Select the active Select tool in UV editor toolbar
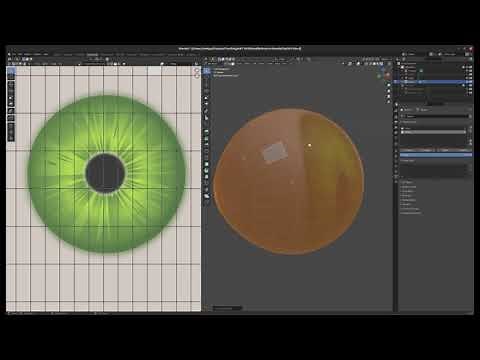This screenshot has height=360, width=480. 11,71
